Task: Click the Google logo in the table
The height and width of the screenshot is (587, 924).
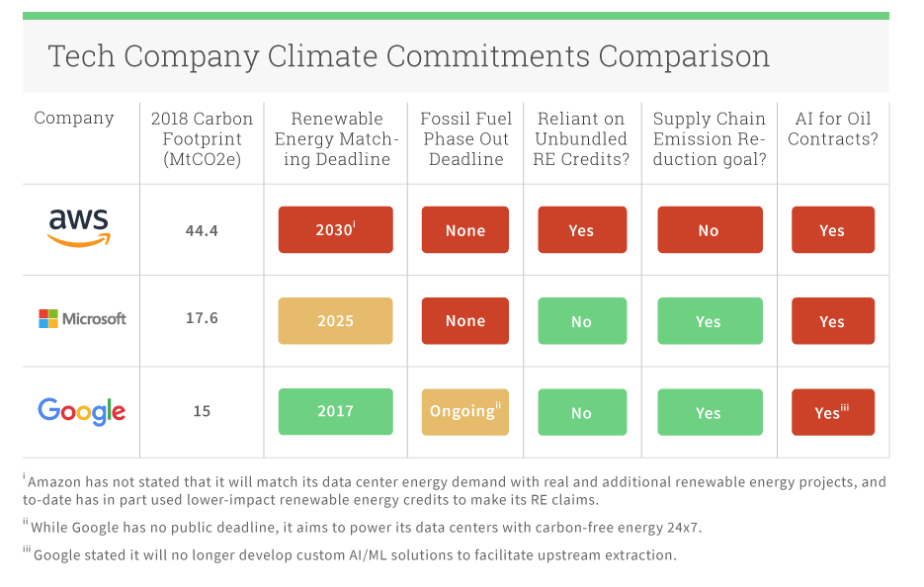Action: [x=81, y=411]
